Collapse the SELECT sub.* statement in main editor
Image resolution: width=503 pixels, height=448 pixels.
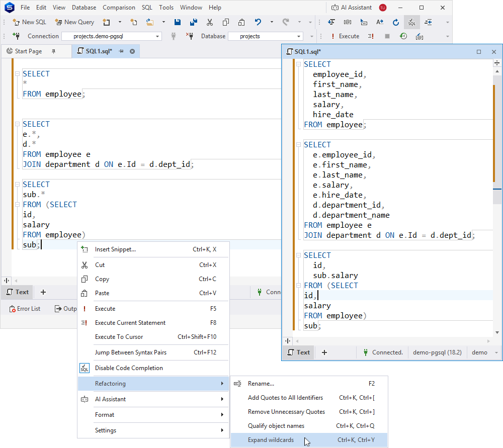pyautogui.click(x=17, y=185)
